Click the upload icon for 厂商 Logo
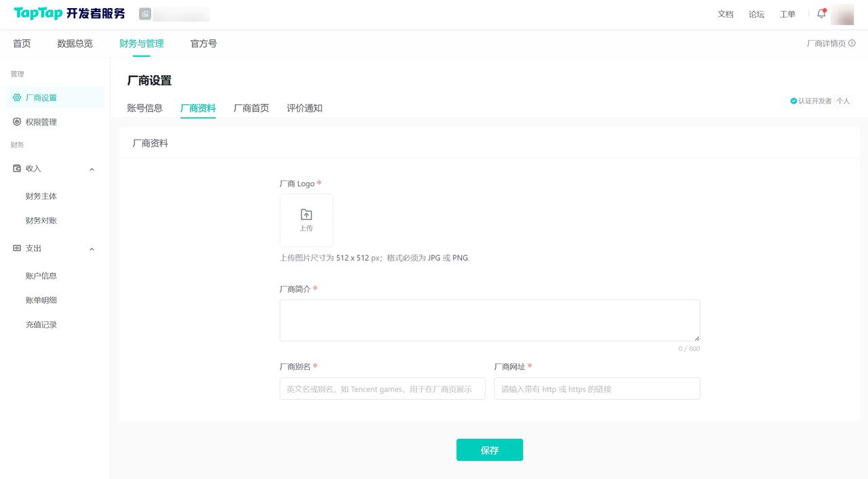This screenshot has width=868, height=479. [307, 215]
